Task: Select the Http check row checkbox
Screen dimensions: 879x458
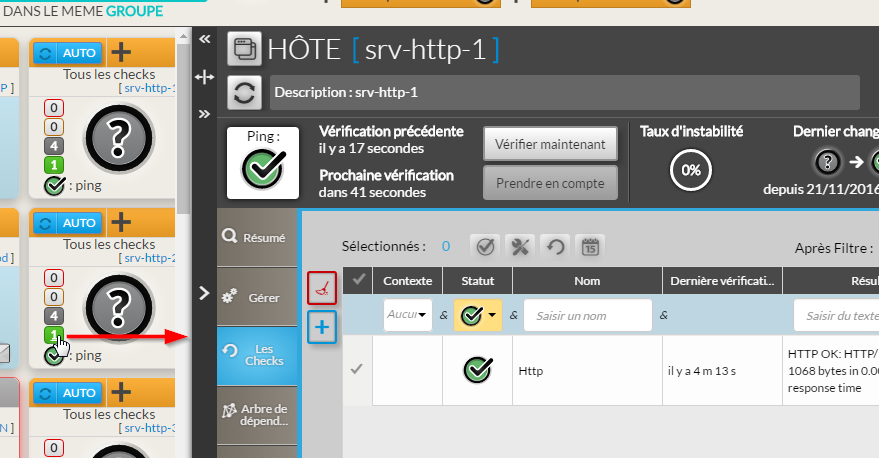Action: tap(358, 370)
